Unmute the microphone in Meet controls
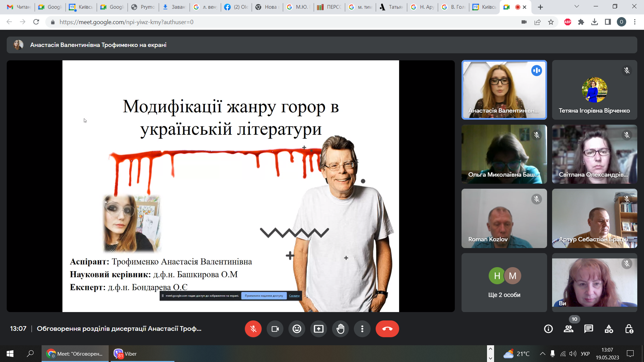 coord(253,329)
